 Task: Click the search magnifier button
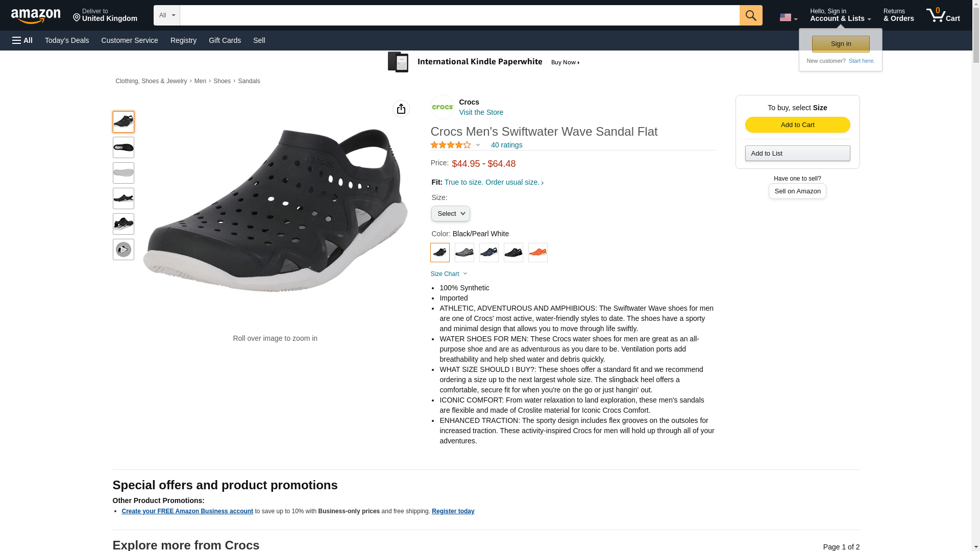pos(750,15)
